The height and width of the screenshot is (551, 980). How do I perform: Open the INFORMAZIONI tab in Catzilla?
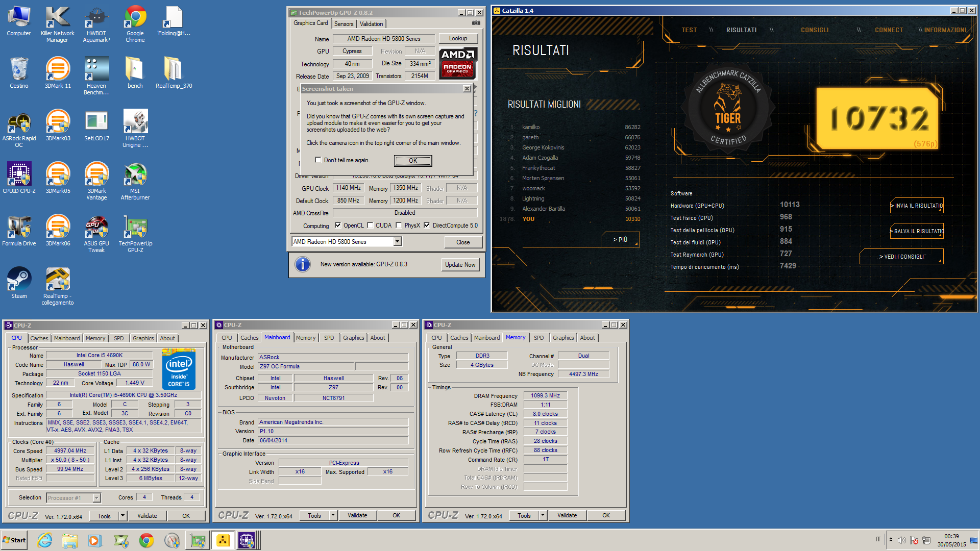pyautogui.click(x=945, y=30)
